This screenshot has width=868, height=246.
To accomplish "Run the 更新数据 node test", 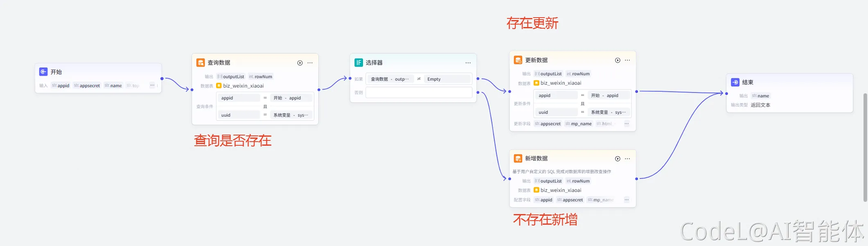I will click(618, 61).
